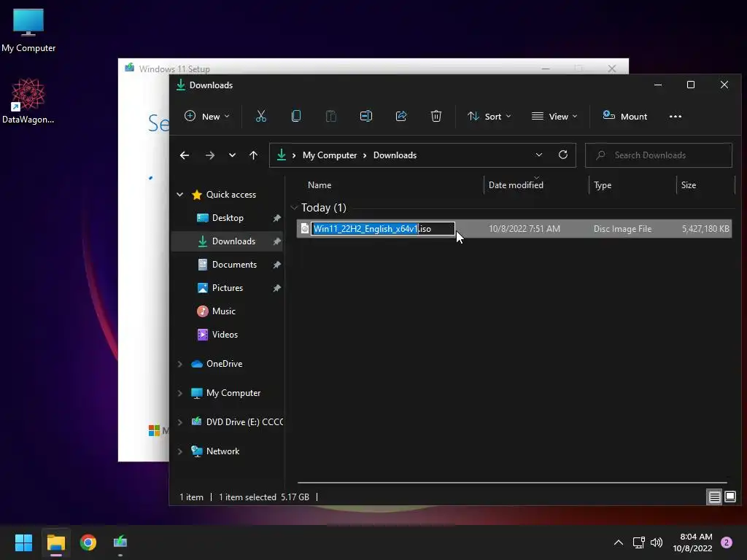Click Downloads in breadcrumb path
The width and height of the screenshot is (747, 560).
395,155
